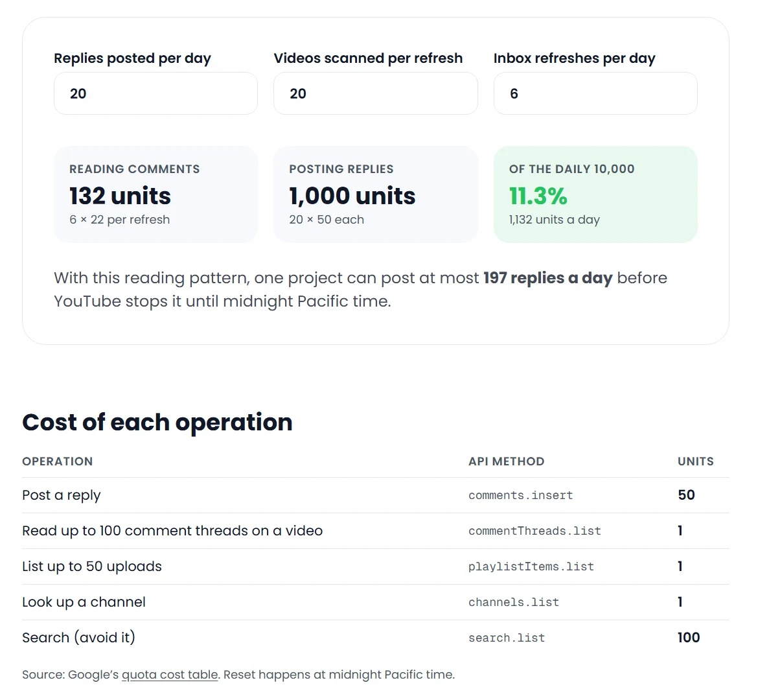
Task: Click the 'Search (avoid it)' row label
Action: 79,638
